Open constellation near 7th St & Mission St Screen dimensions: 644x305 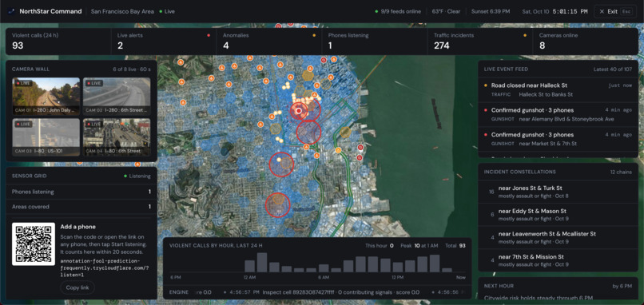point(559,260)
